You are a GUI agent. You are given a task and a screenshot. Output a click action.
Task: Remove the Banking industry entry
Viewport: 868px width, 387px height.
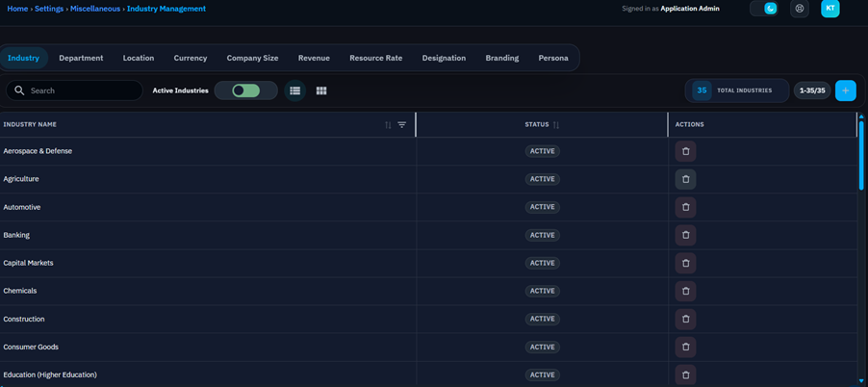coord(685,235)
